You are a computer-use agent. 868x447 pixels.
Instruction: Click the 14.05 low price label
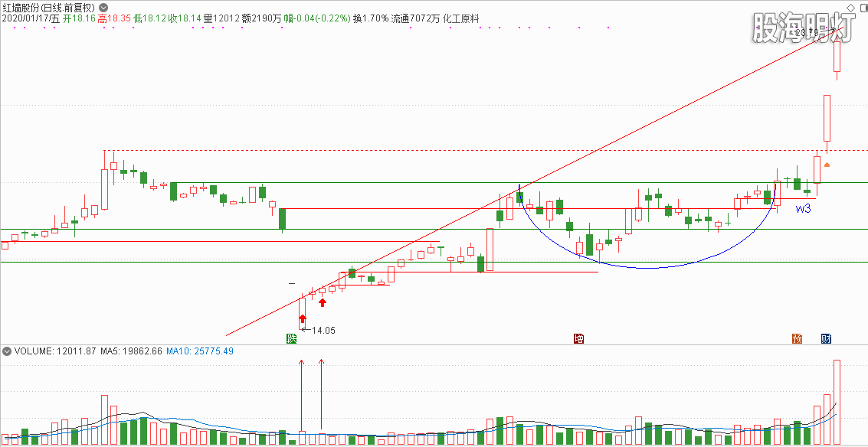point(323,330)
